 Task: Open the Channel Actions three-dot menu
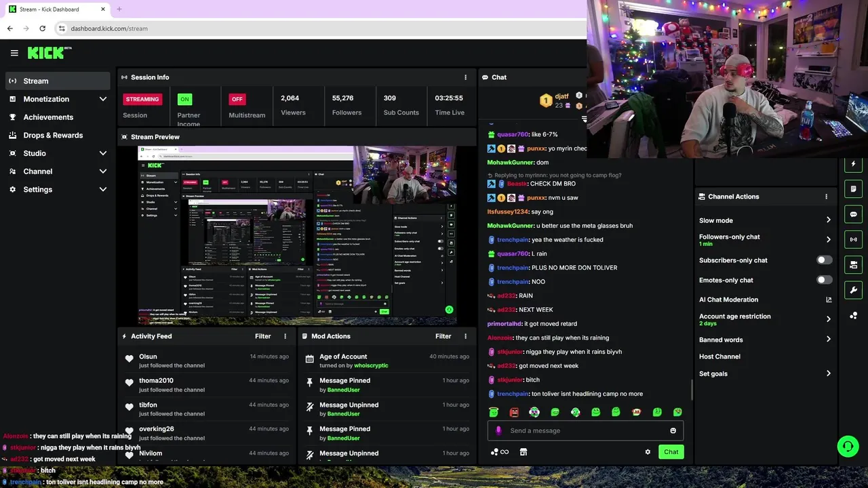click(x=826, y=197)
